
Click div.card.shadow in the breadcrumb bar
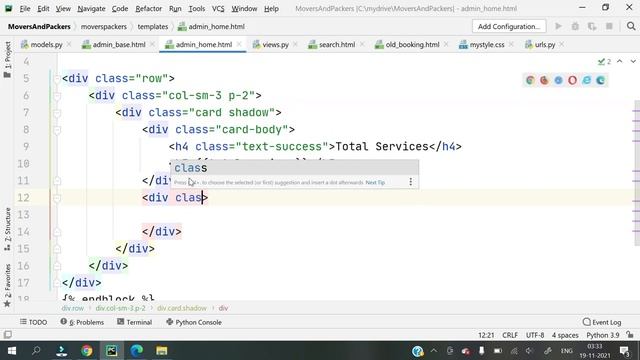(182, 308)
